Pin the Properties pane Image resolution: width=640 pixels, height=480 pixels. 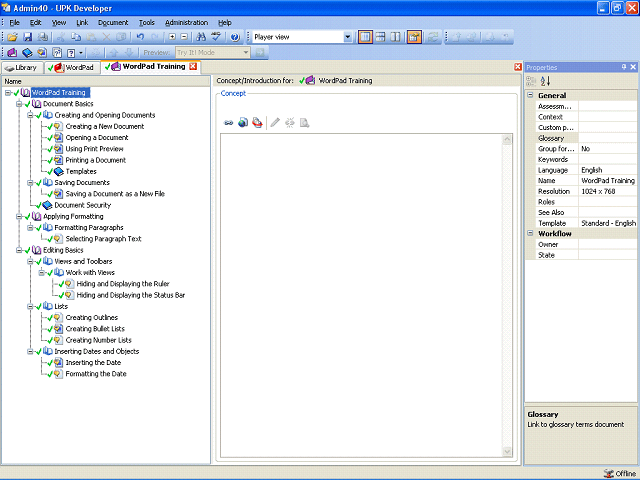(624, 67)
